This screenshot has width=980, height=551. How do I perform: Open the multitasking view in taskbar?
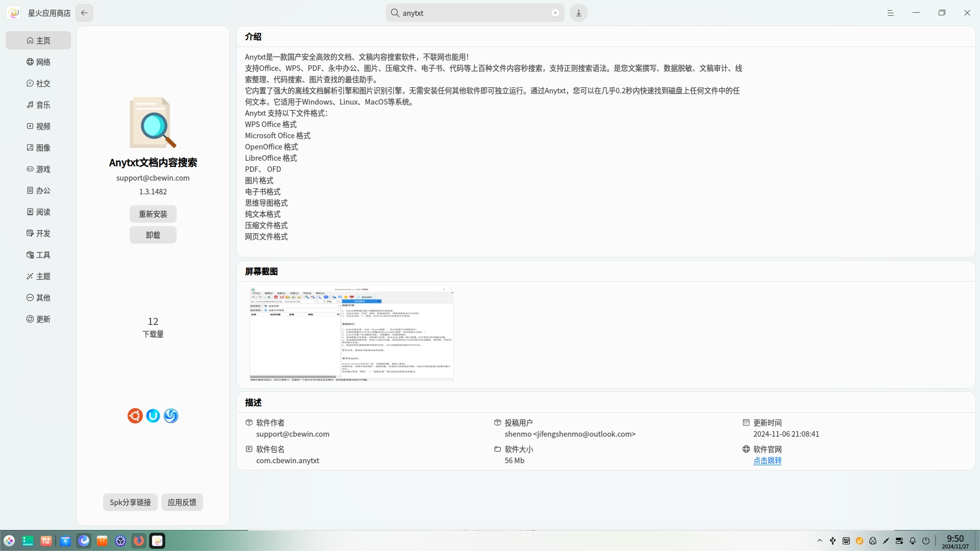point(46,541)
